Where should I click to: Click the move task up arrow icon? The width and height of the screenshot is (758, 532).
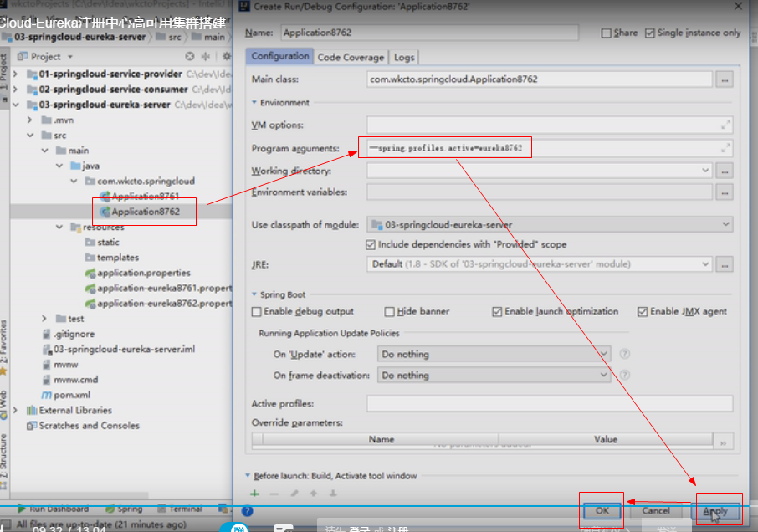pyautogui.click(x=313, y=494)
